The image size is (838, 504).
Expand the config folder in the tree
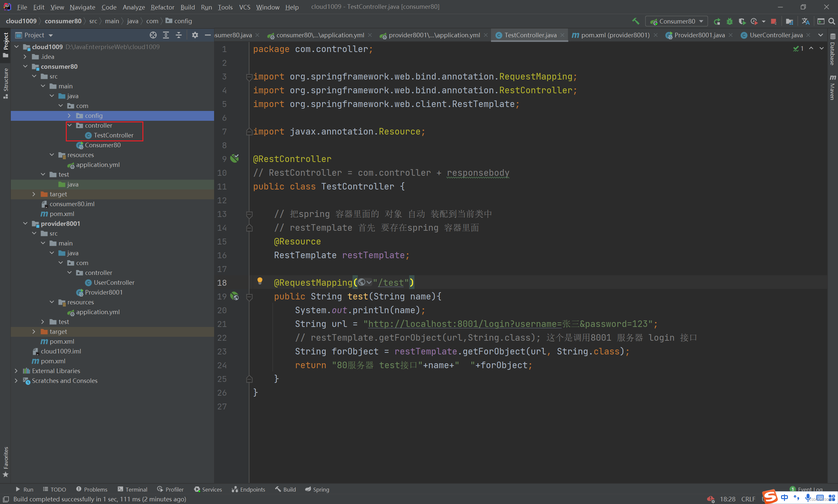pos(70,116)
